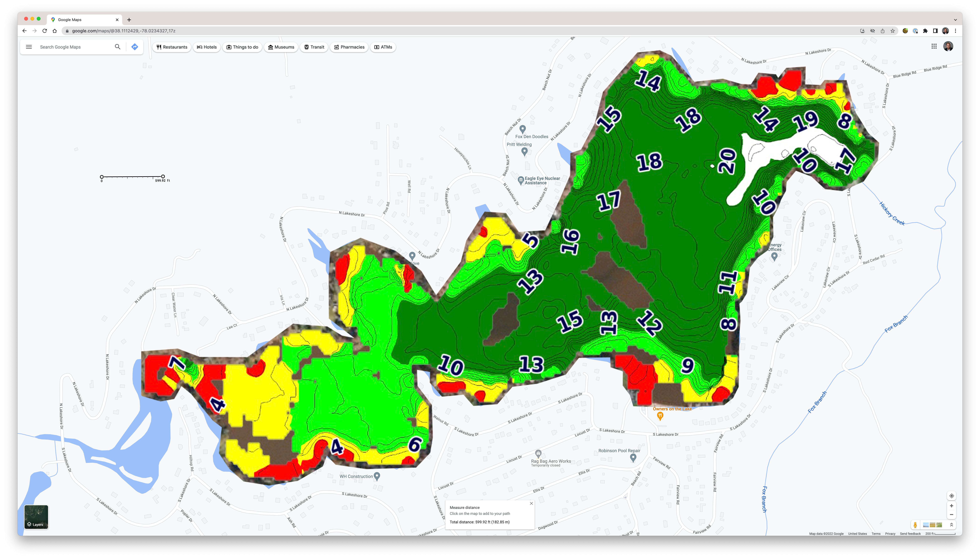The height and width of the screenshot is (559, 980).
Task: Click the measurement start point at 0
Action: (102, 177)
